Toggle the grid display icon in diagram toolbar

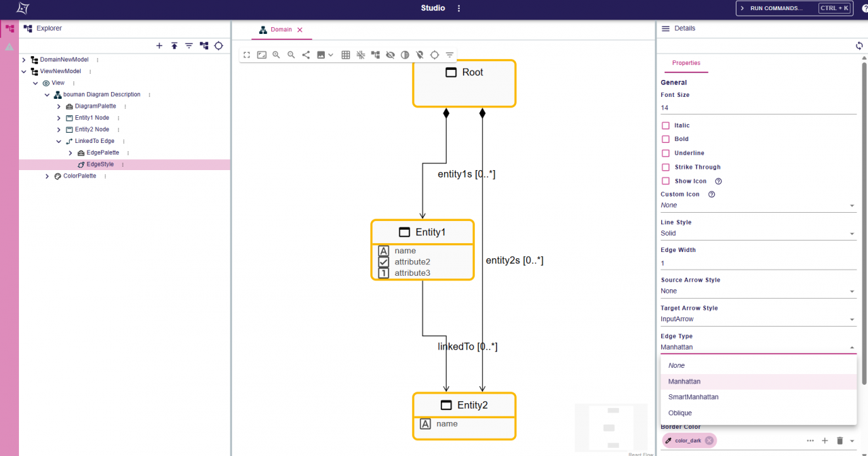346,55
